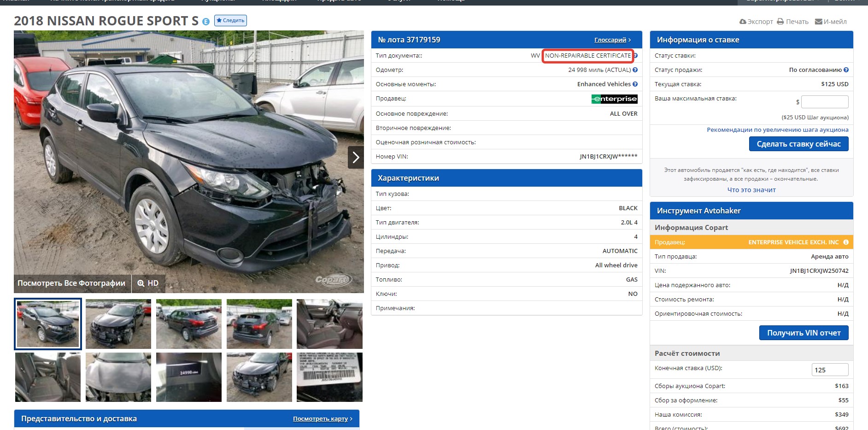
Task: Click the Конечная ставка USD input field
Action: click(x=830, y=370)
